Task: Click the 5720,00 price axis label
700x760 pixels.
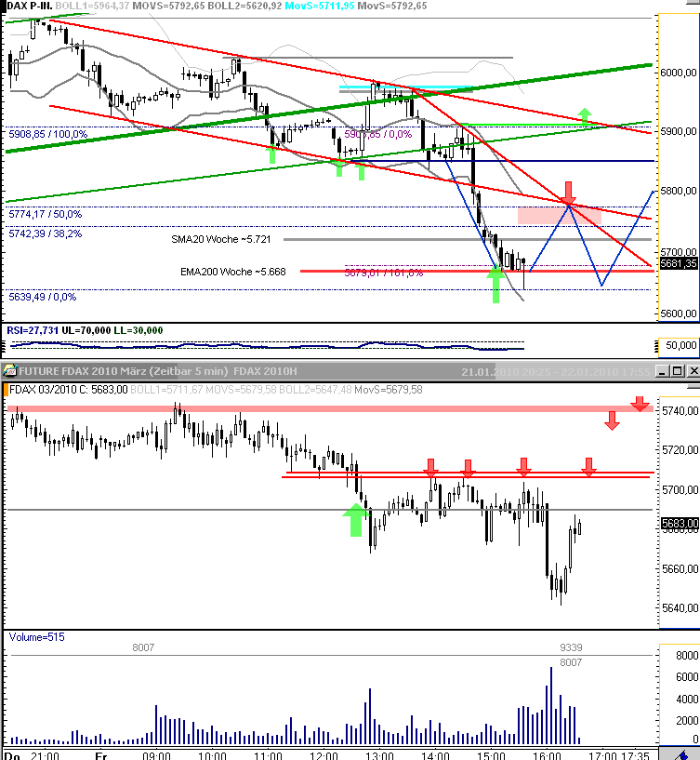Action: click(x=680, y=450)
